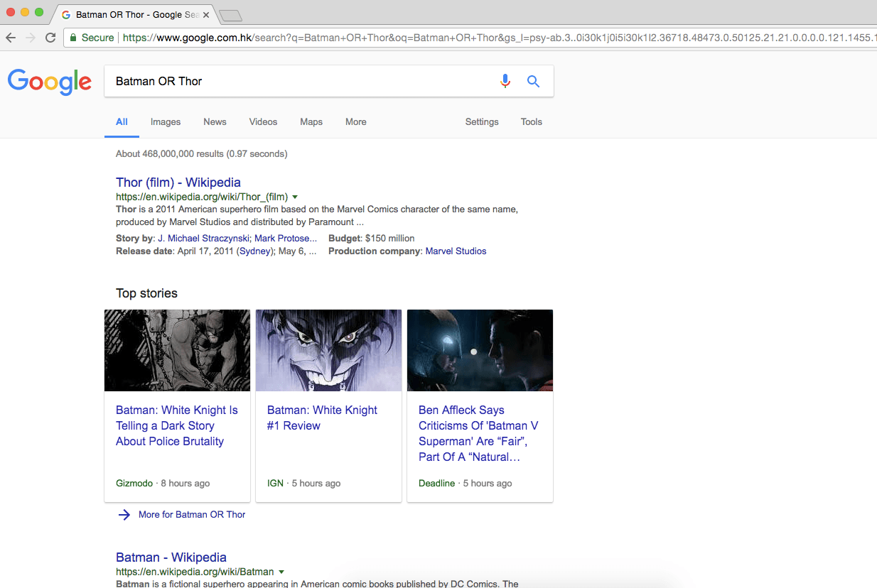Close the Batman OR Thor browser tab
The height and width of the screenshot is (588, 877).
[205, 14]
